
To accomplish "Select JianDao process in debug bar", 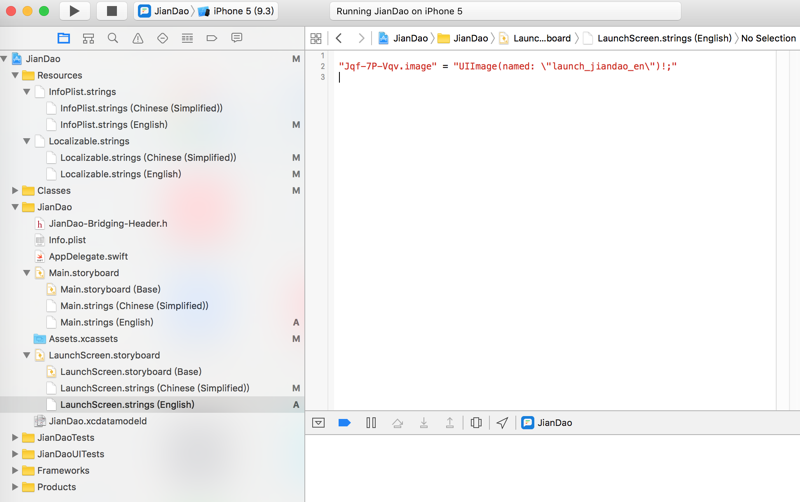I will pos(547,423).
